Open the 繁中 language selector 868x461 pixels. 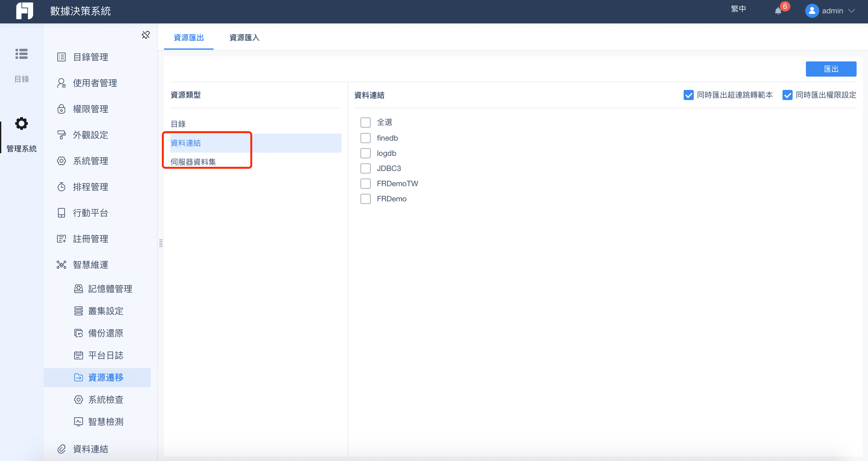point(738,9)
